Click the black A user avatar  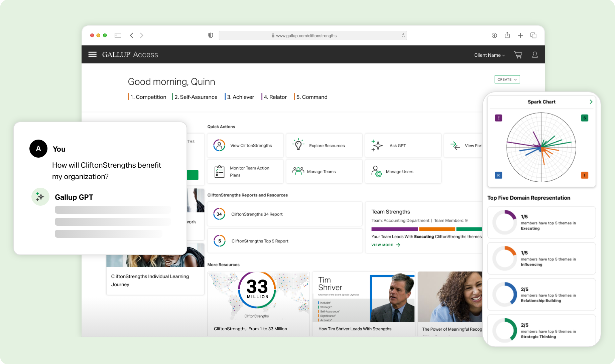click(x=38, y=149)
